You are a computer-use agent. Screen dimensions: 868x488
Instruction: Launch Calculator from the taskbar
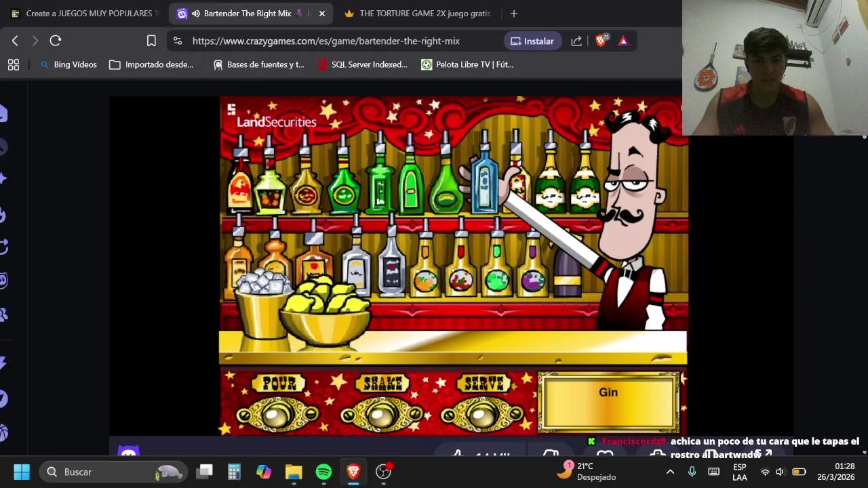pos(234,472)
